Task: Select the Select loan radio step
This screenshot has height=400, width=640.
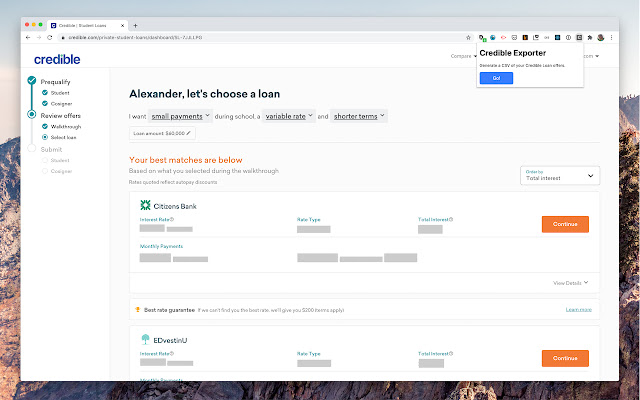Action: click(45, 137)
